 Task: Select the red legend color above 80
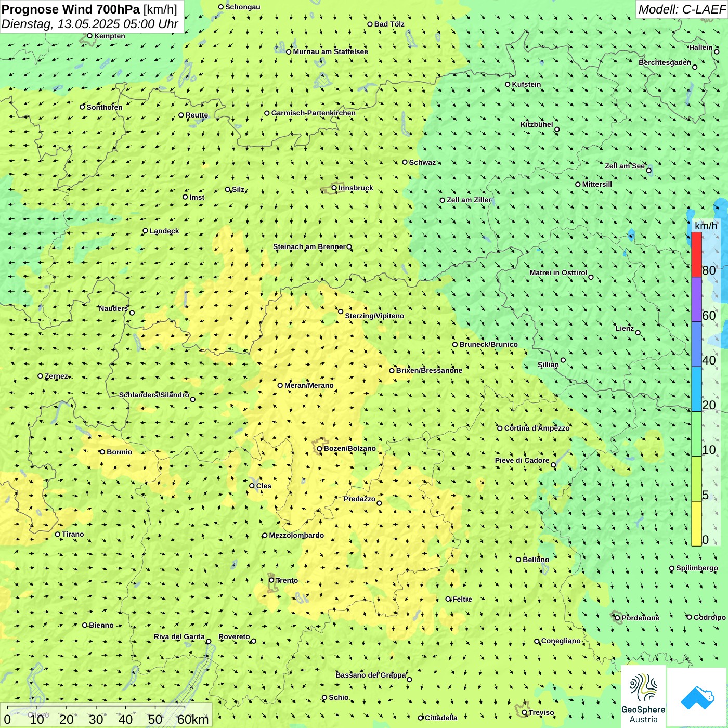tap(696, 254)
